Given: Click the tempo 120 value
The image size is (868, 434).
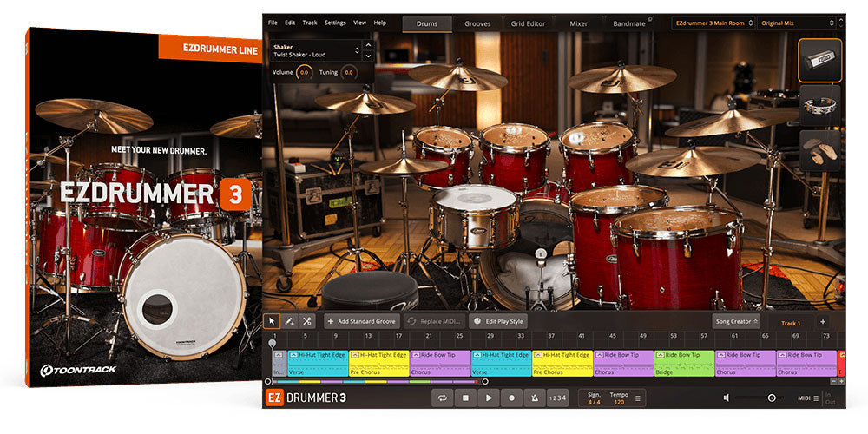Looking at the screenshot, I should 619,402.
